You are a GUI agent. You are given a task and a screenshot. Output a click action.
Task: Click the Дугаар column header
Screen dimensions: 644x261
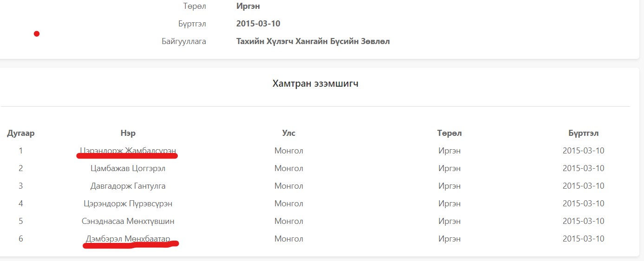coord(21,134)
